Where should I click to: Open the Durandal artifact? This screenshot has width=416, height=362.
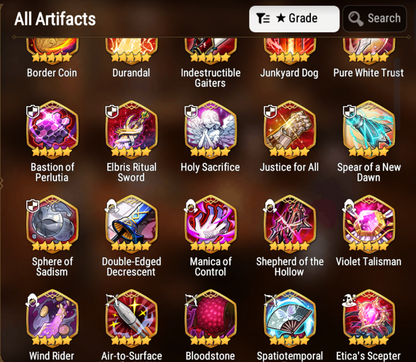pyautogui.click(x=131, y=51)
